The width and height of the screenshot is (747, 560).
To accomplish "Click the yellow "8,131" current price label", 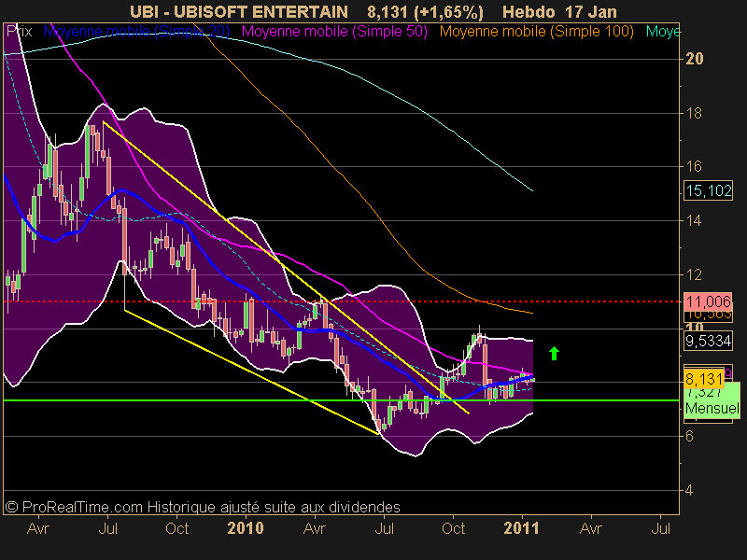I will (704, 379).
